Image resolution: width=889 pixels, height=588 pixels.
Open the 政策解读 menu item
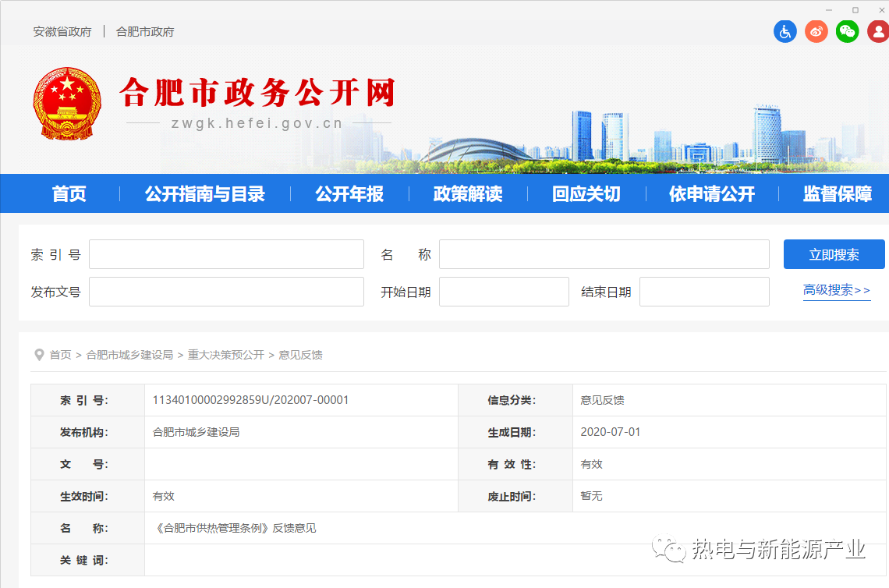(468, 194)
